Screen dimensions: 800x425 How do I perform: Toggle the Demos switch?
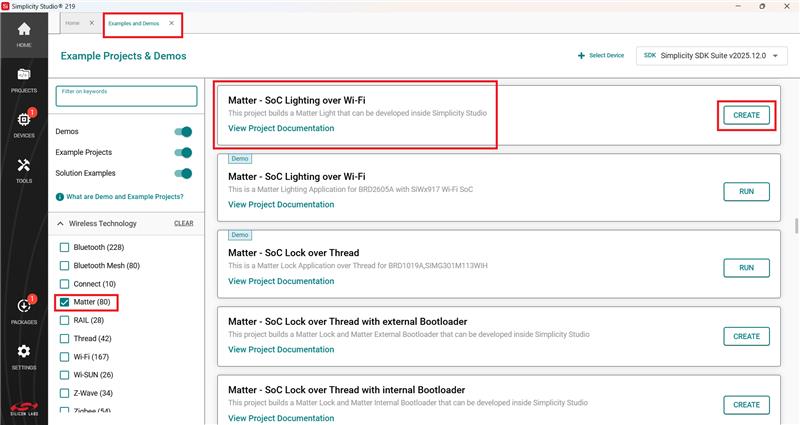pyautogui.click(x=183, y=132)
